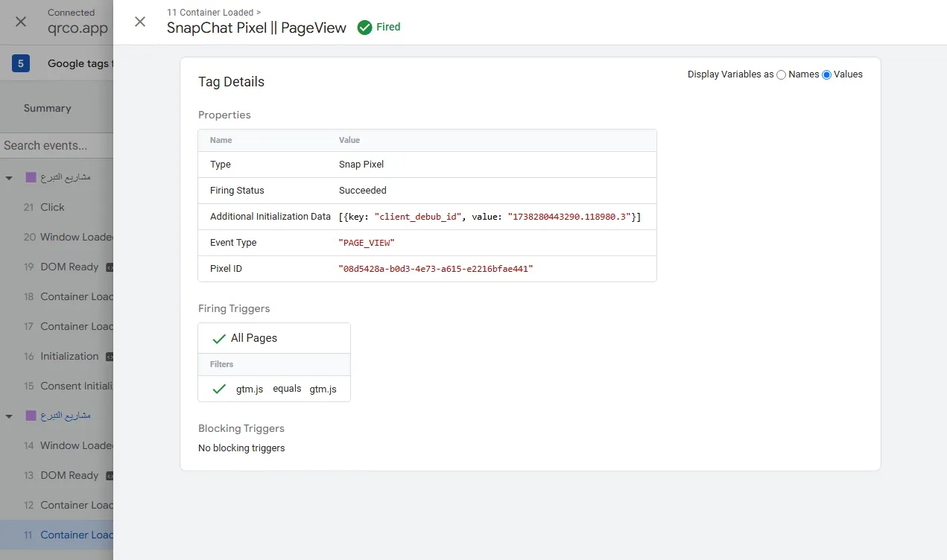Open the '11 Container Loaded' breadcrumb
Image resolution: width=947 pixels, height=560 pixels.
pos(214,13)
